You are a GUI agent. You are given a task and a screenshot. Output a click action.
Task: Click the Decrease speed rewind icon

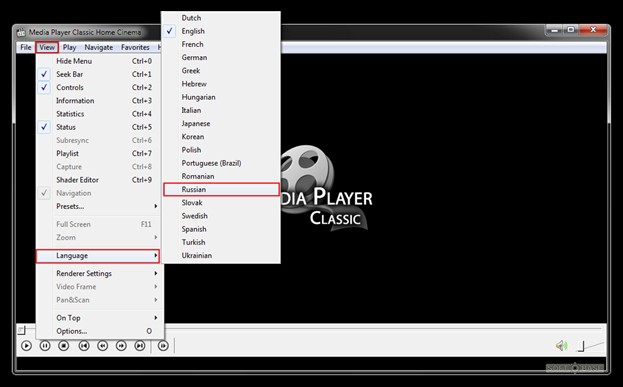(x=103, y=346)
